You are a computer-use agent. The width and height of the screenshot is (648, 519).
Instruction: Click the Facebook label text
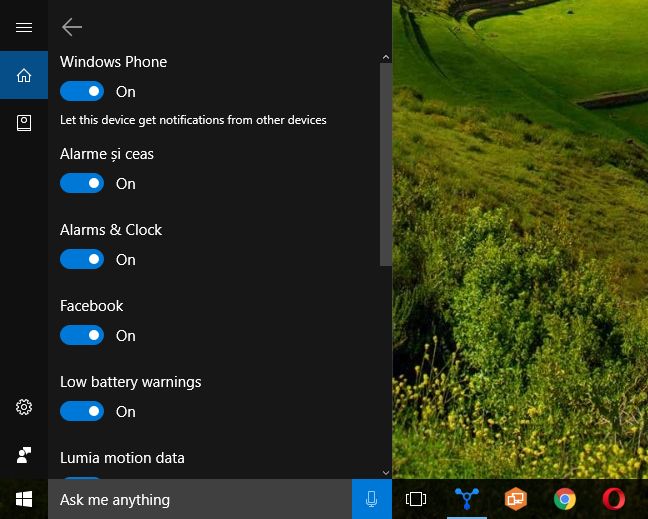pos(92,306)
